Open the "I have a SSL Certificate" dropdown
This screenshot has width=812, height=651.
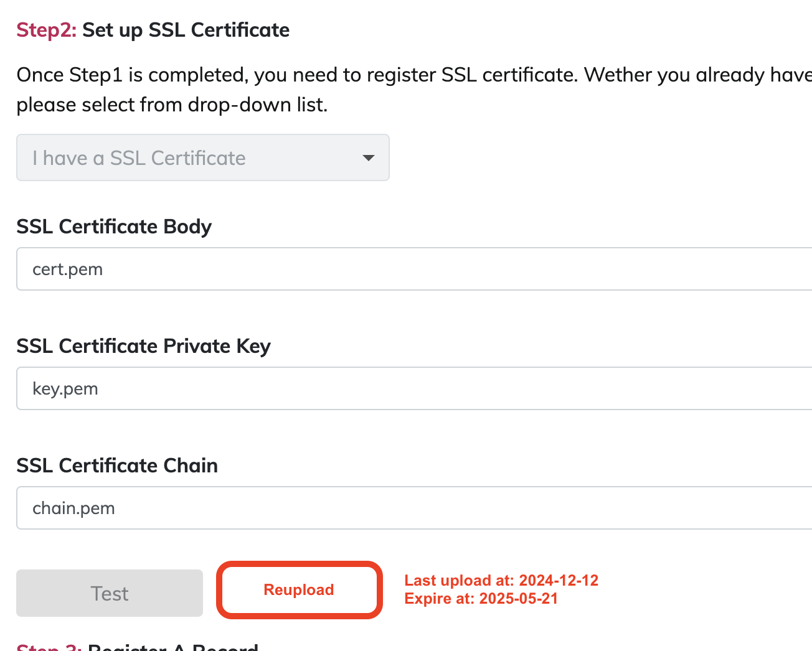(x=202, y=158)
